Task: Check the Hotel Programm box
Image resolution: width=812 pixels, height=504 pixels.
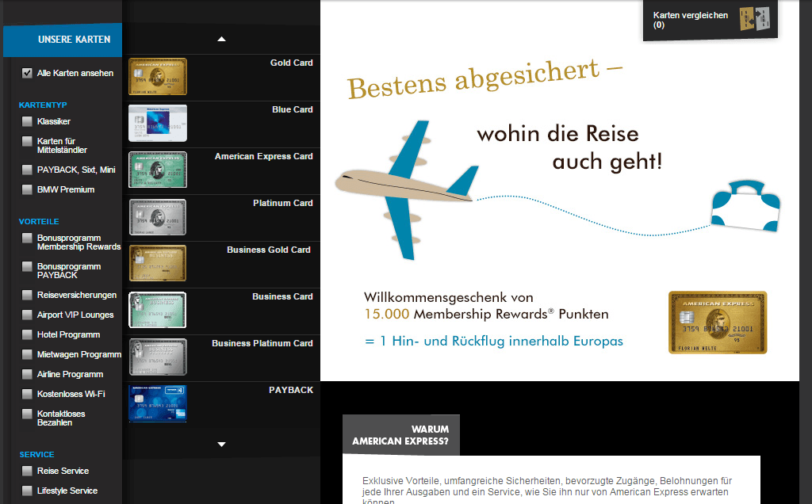Action: [27, 334]
